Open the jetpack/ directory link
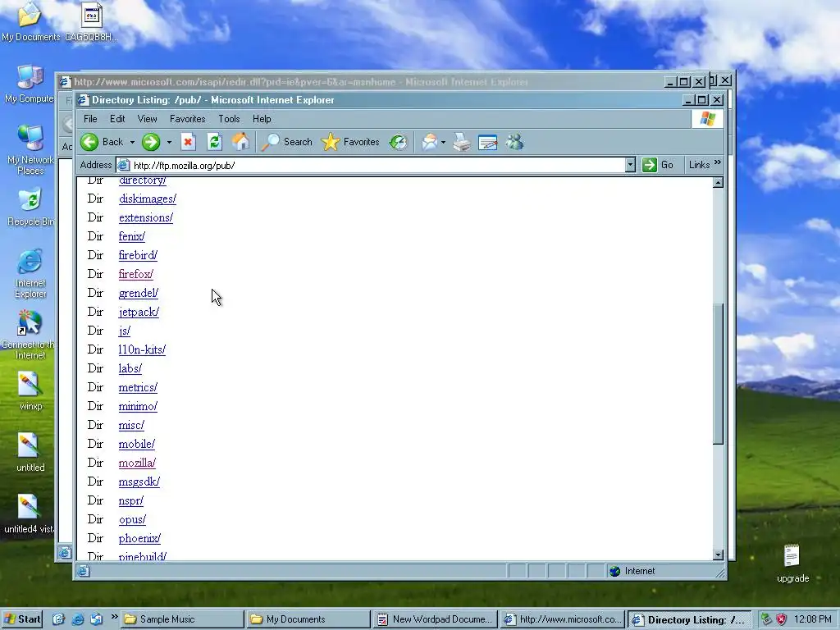Image resolution: width=840 pixels, height=630 pixels. pyautogui.click(x=139, y=312)
